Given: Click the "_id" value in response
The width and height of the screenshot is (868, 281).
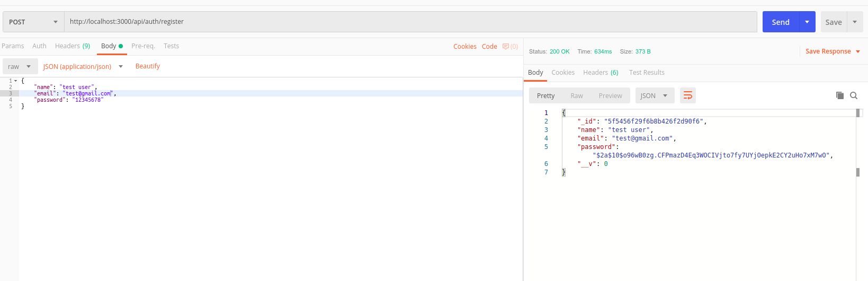Looking at the screenshot, I should pos(654,121).
